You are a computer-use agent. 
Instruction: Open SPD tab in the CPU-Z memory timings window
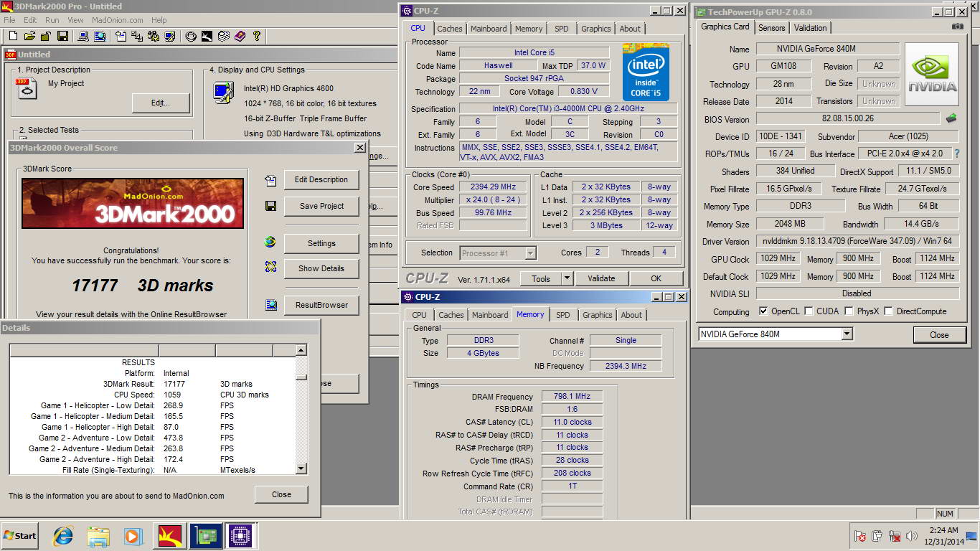(x=563, y=315)
